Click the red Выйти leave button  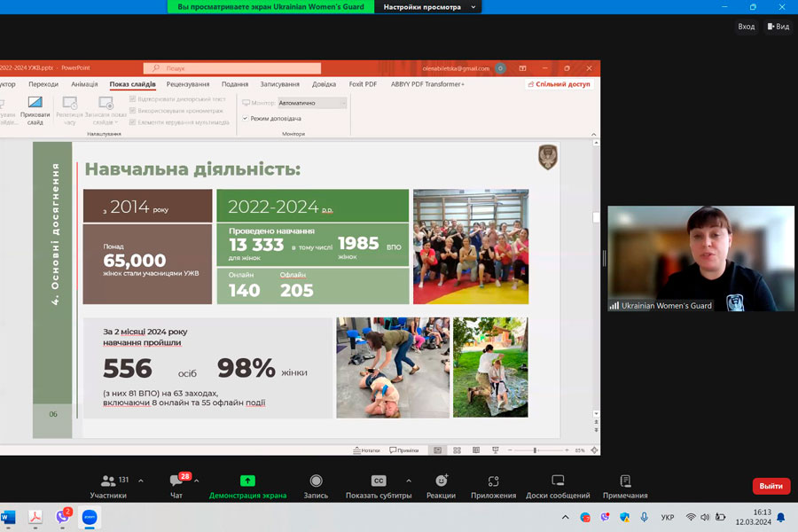click(771, 486)
